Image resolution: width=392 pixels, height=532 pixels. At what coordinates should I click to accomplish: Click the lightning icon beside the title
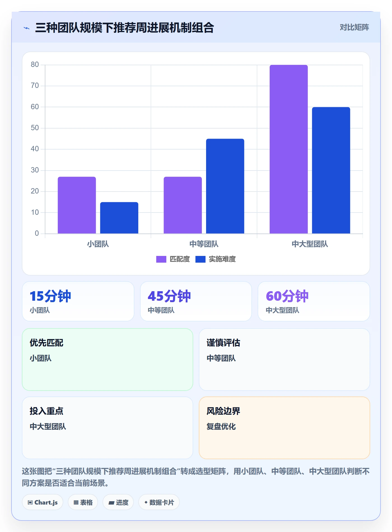pyautogui.click(x=27, y=28)
